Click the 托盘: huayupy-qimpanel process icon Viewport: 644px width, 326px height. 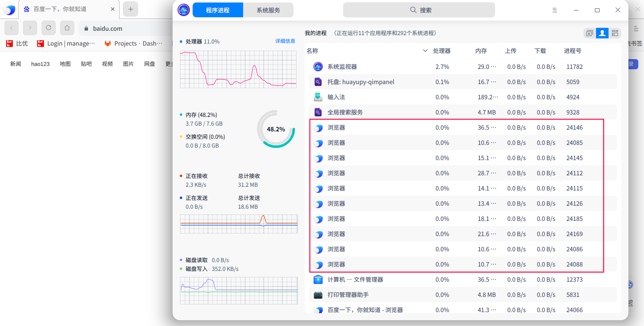pyautogui.click(x=318, y=82)
